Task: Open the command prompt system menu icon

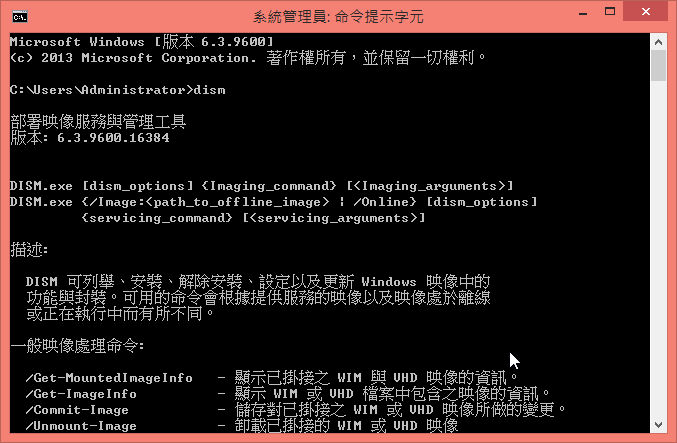Action: click(20, 17)
